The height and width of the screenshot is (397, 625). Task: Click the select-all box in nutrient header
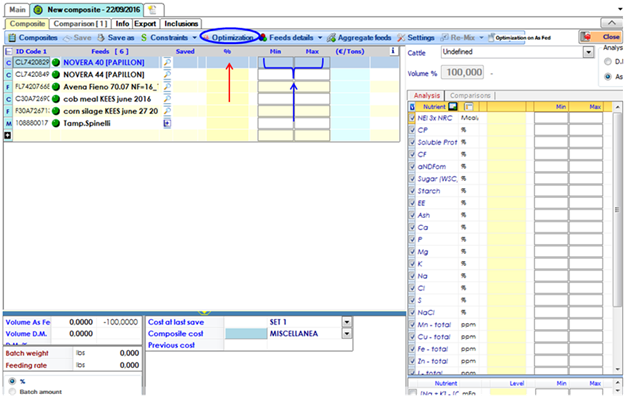tap(412, 106)
